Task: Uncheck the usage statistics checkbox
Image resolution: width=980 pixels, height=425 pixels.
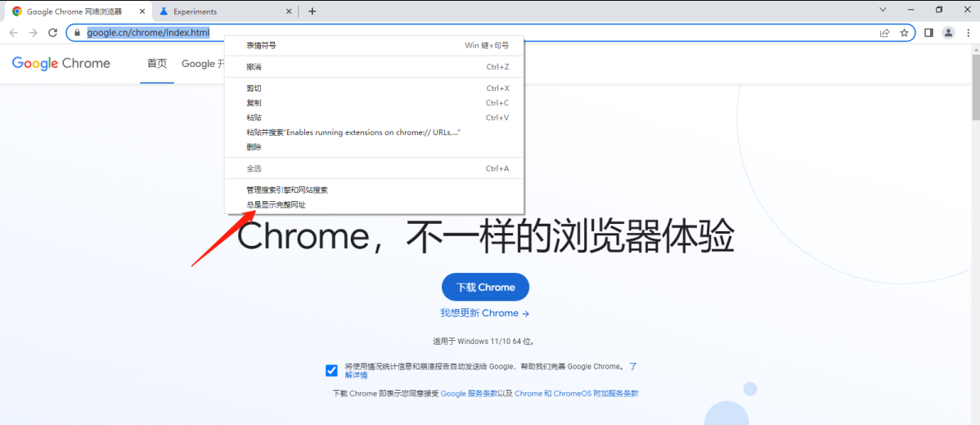Action: tap(332, 371)
